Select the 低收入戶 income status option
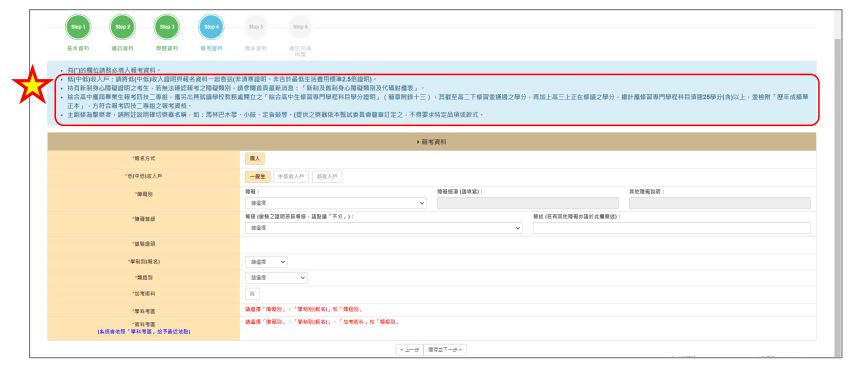 (327, 177)
